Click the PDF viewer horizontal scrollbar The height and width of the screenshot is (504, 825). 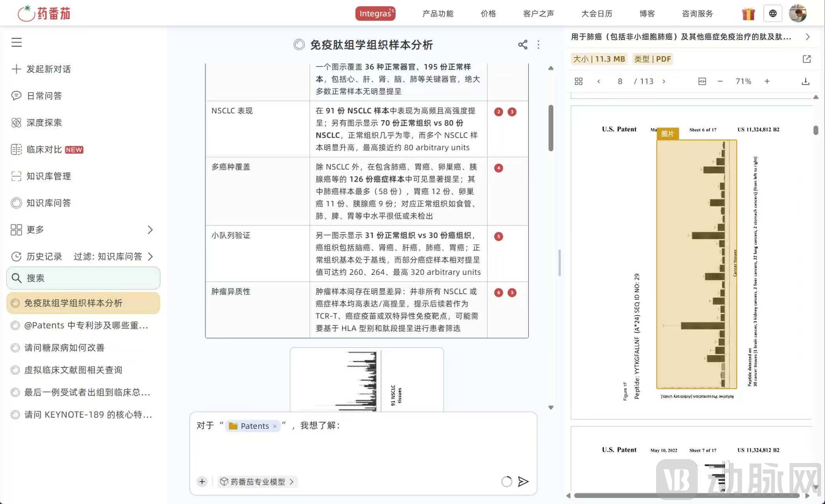tap(687, 496)
